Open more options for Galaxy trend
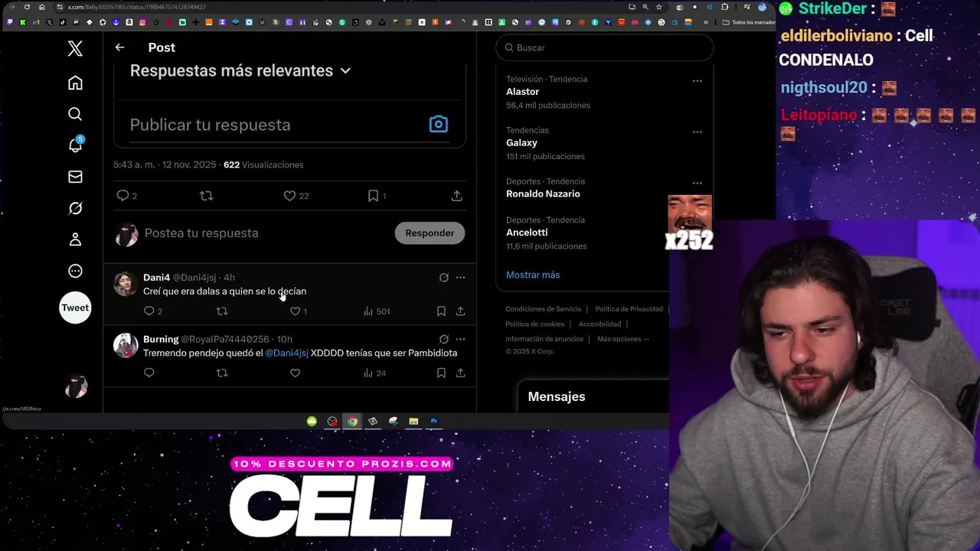 point(697,132)
